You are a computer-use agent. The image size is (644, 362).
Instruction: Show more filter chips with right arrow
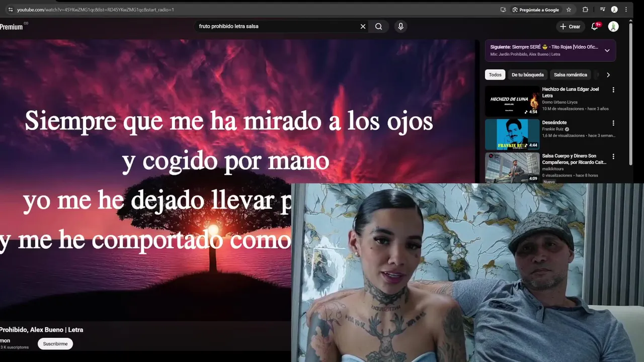608,75
